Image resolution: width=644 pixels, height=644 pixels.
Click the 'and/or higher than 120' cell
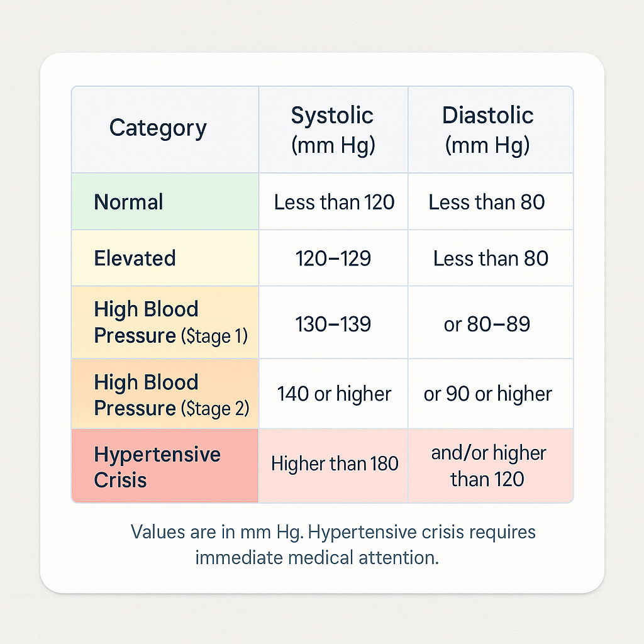click(x=489, y=466)
